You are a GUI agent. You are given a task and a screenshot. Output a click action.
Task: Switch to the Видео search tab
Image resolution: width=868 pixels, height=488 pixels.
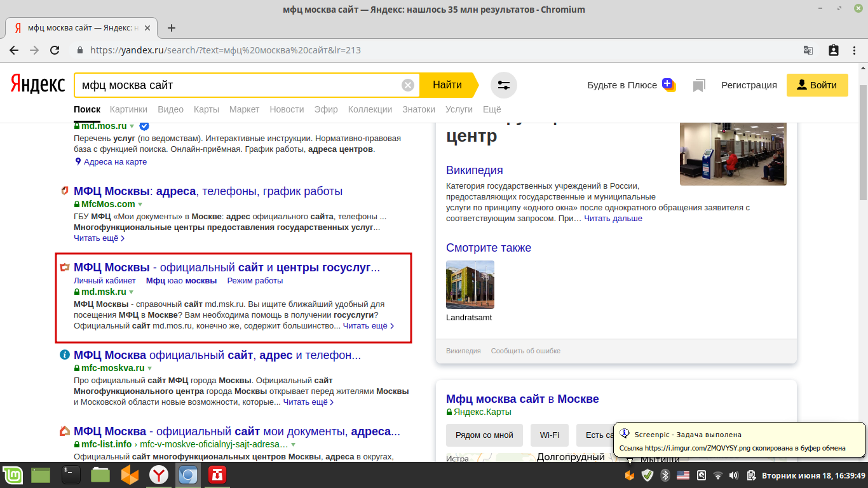(170, 109)
